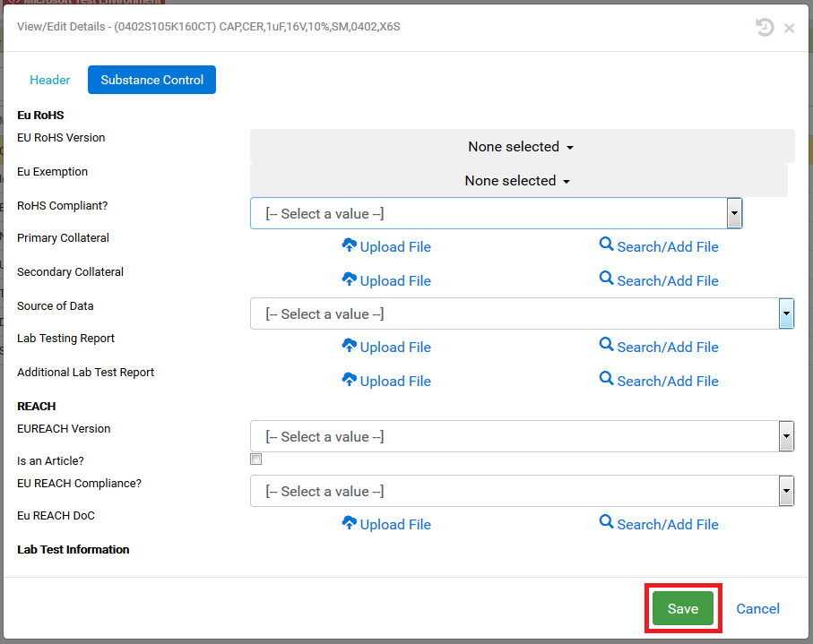Search/Add a file for Eu REACH DoC
813x644 pixels.
pos(607,524)
